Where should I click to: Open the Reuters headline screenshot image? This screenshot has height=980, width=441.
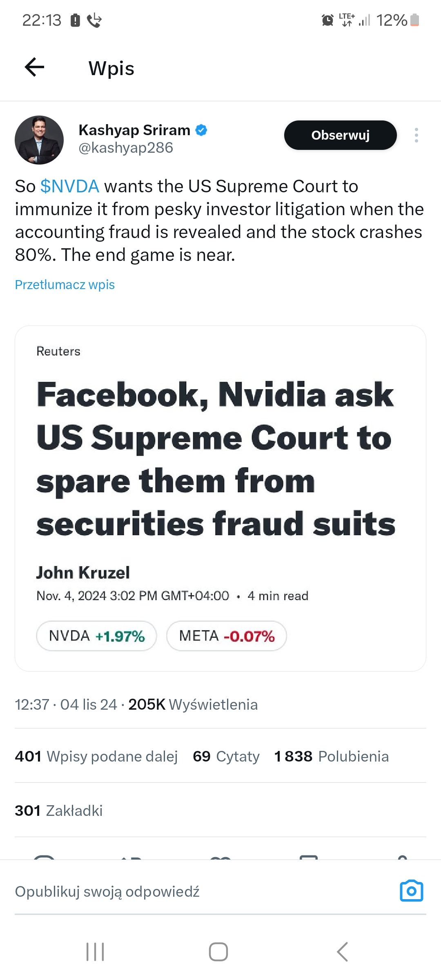220,498
